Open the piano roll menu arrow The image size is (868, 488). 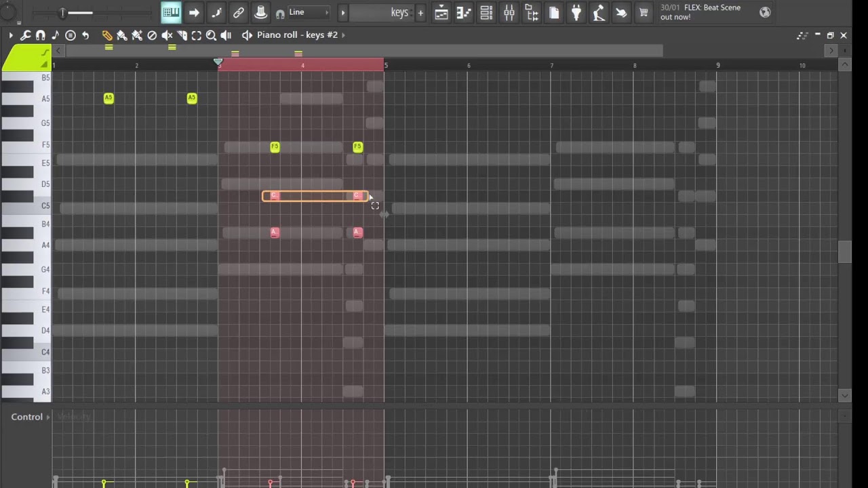[x=11, y=35]
